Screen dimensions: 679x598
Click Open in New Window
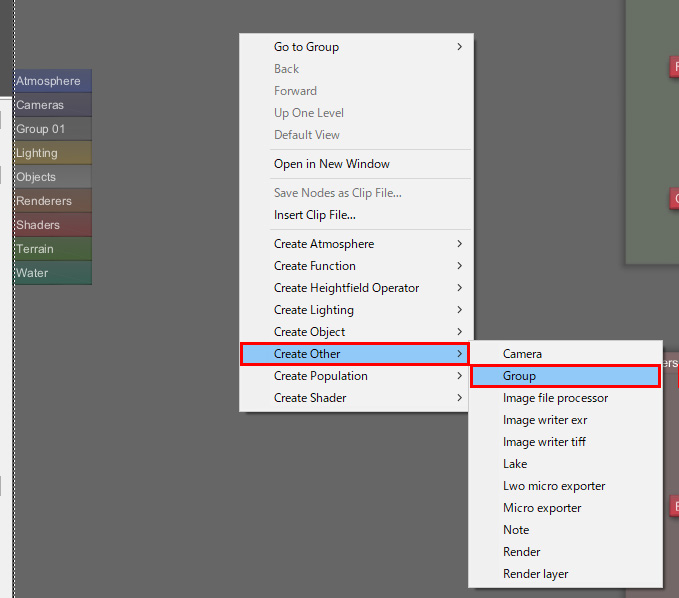click(x=332, y=164)
